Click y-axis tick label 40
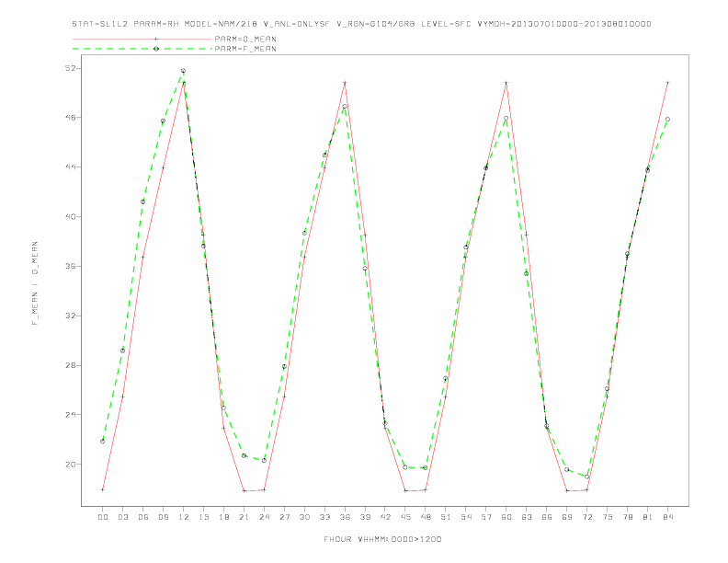Viewport: 728px width, 563px height. pyautogui.click(x=70, y=216)
